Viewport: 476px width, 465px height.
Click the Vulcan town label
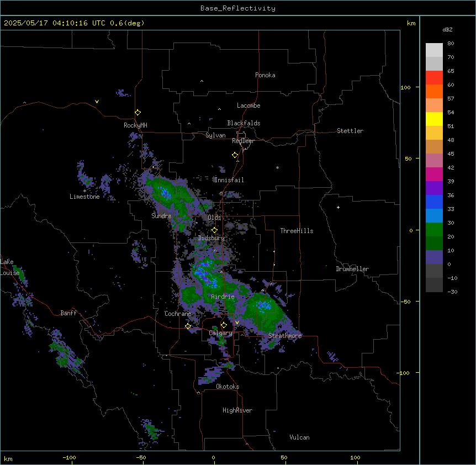point(300,437)
